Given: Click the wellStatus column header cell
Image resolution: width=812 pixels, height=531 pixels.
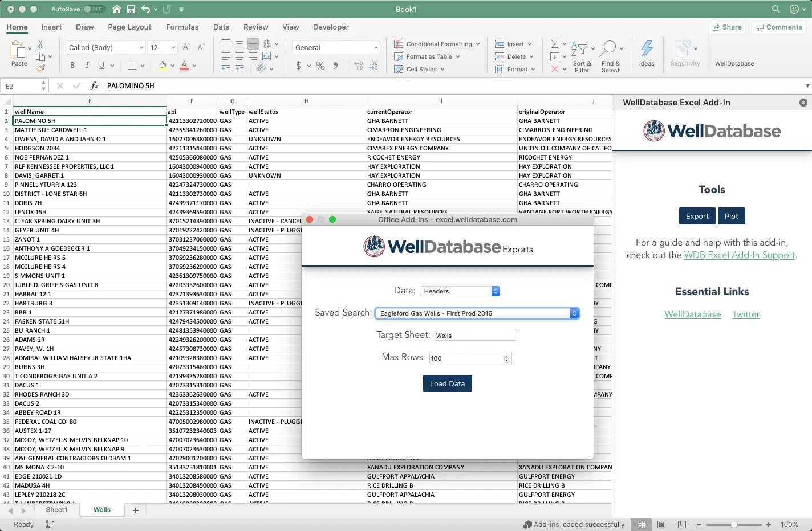Looking at the screenshot, I should 306,112.
